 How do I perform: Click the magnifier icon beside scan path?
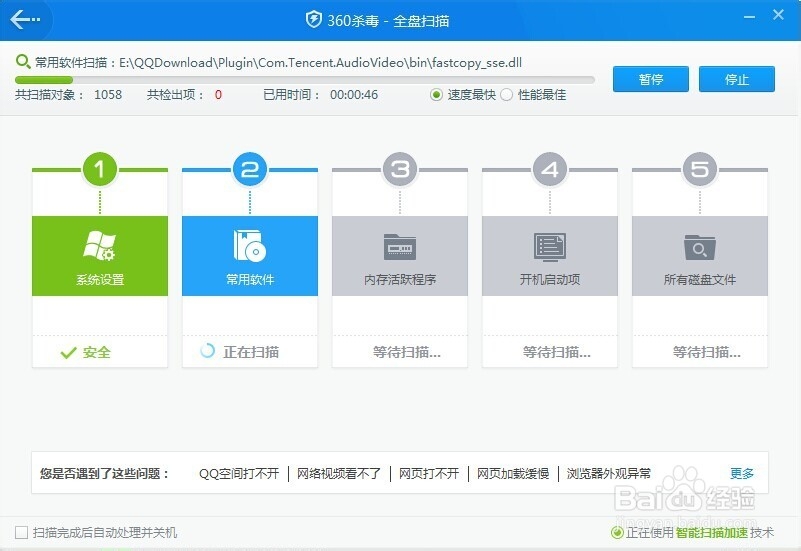(x=22, y=62)
